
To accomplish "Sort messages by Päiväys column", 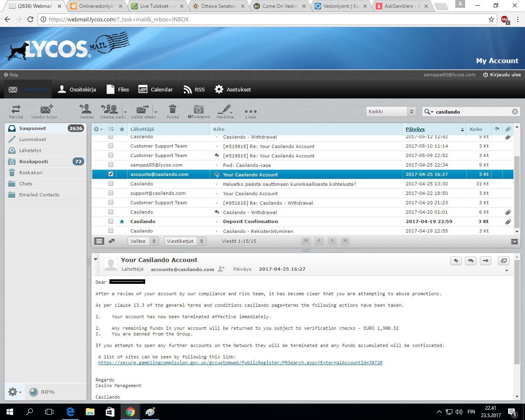I will click(x=415, y=129).
